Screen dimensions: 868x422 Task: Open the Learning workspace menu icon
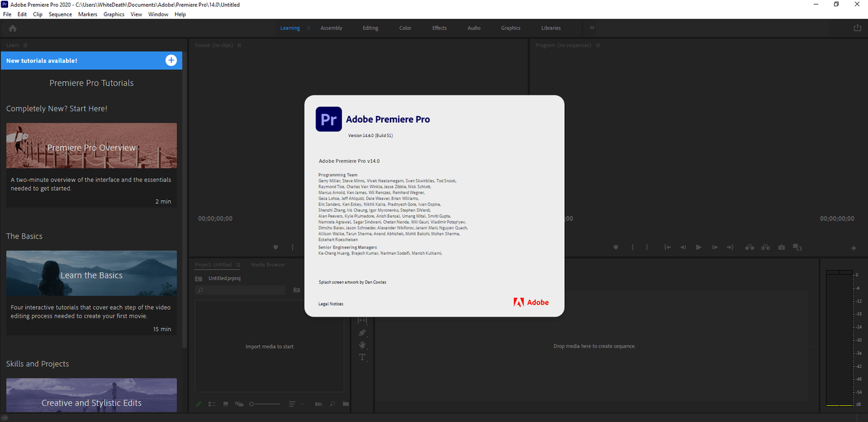[x=308, y=28]
